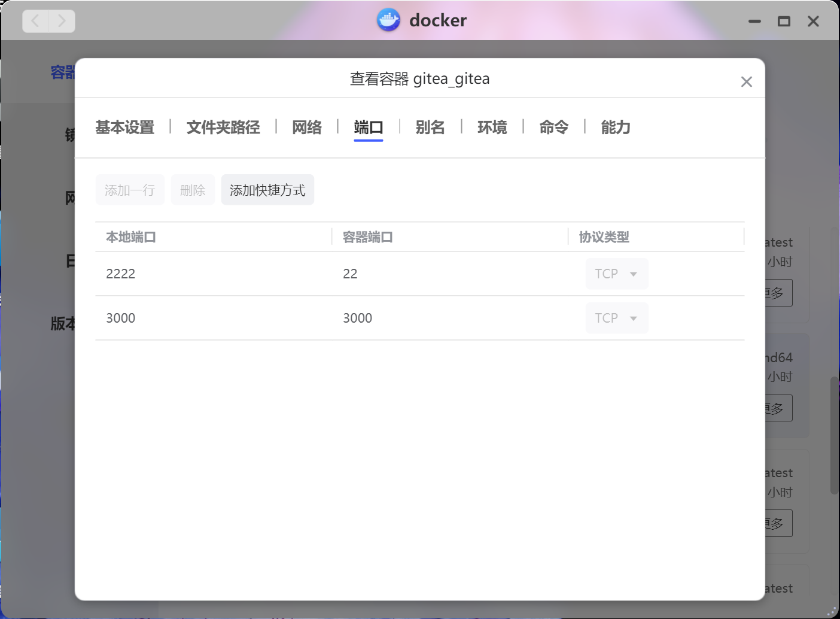The height and width of the screenshot is (619, 840).
Task: Click the back navigation arrow
Action: coord(36,22)
